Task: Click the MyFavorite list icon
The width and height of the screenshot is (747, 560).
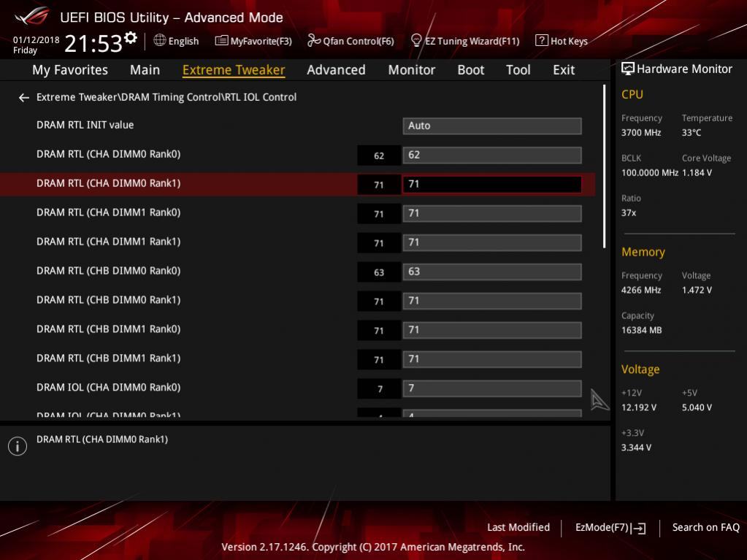Action: (x=221, y=40)
